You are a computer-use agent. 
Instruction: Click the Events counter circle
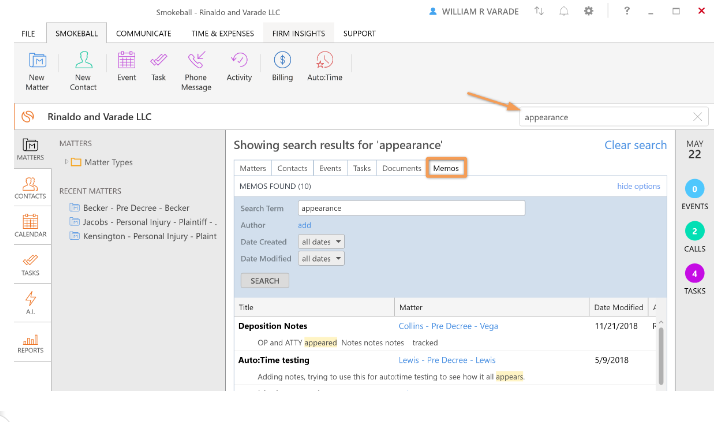click(x=694, y=189)
